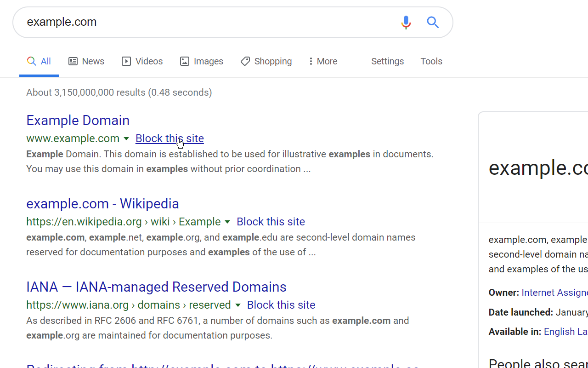Switch to the Videos tab
The width and height of the screenshot is (588, 368).
point(142,61)
